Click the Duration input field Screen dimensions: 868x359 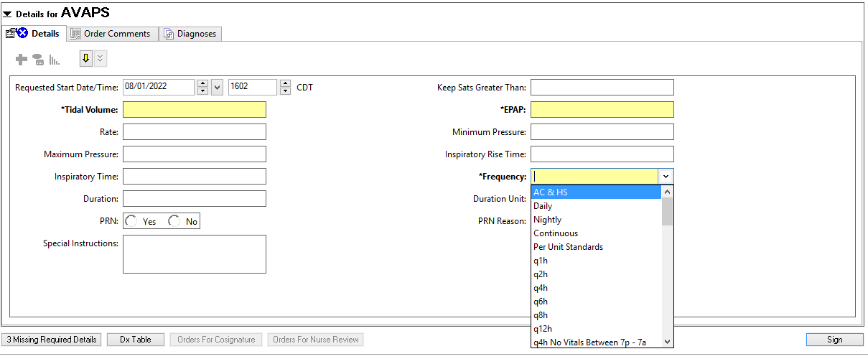(195, 198)
